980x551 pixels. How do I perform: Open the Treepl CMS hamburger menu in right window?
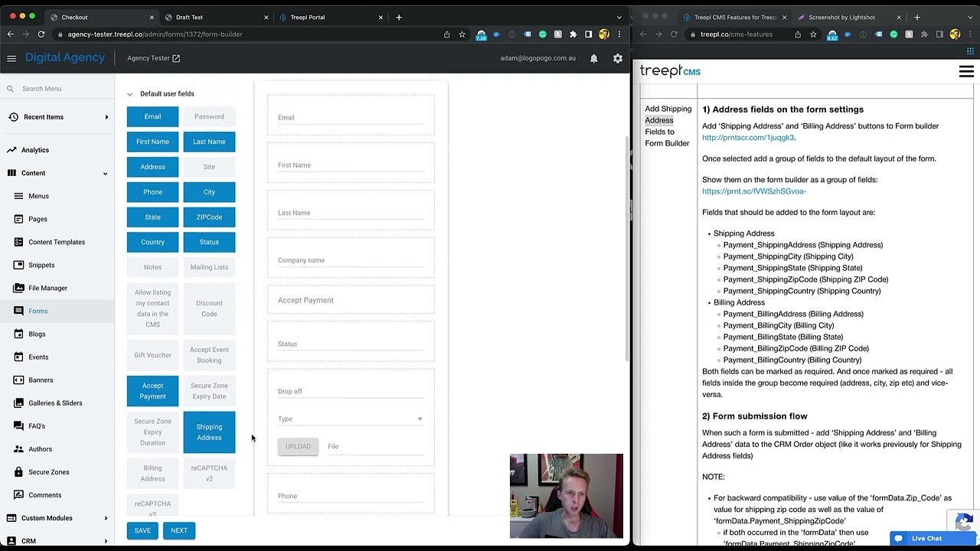pyautogui.click(x=966, y=72)
